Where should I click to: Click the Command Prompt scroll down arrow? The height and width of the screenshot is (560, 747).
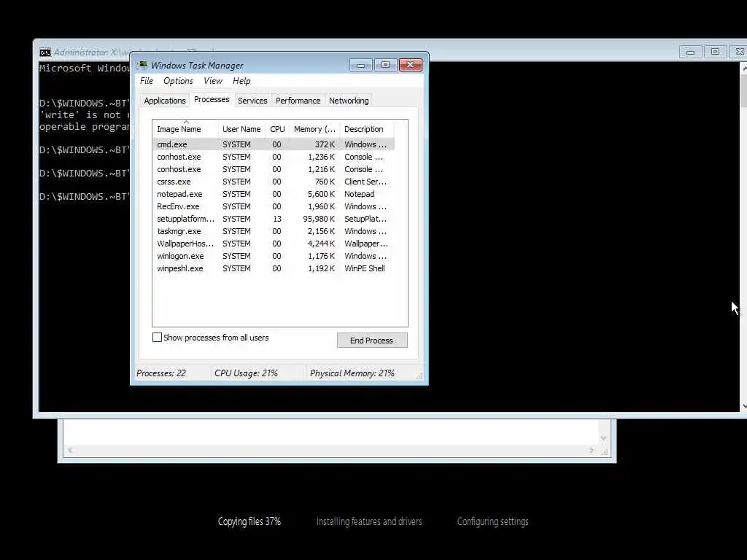pyautogui.click(x=743, y=406)
